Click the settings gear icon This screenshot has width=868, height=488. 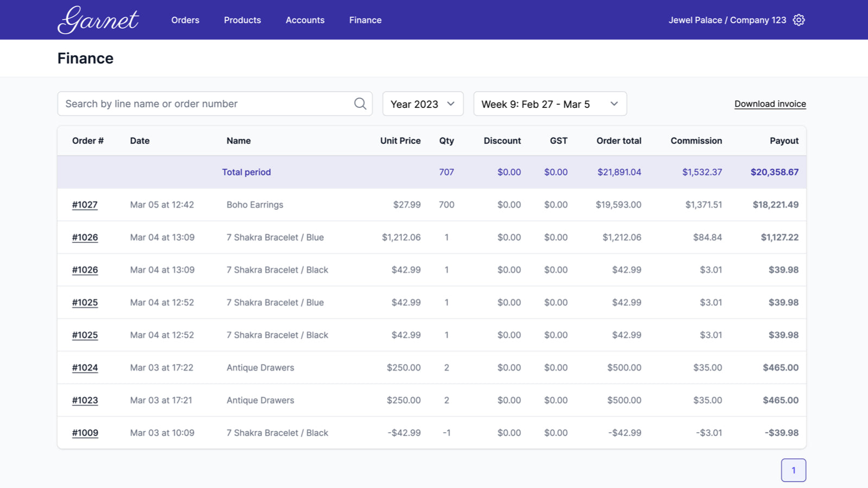[x=799, y=20]
